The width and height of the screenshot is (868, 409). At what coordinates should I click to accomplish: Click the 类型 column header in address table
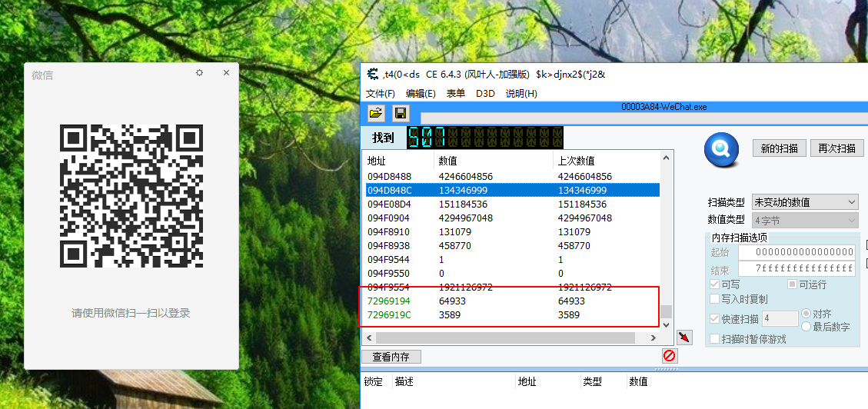coord(592,382)
